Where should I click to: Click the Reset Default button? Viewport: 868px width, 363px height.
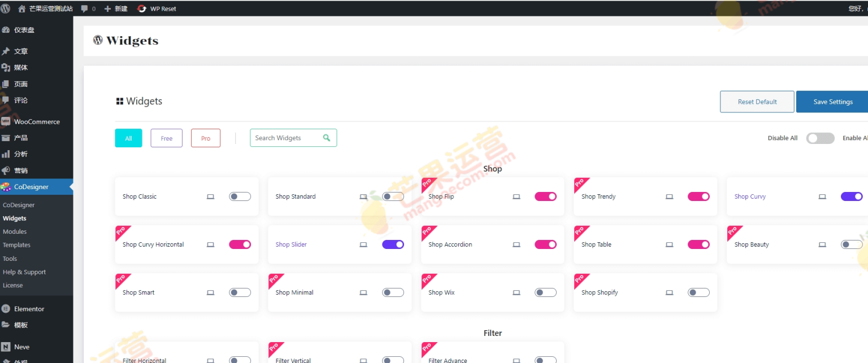757,102
